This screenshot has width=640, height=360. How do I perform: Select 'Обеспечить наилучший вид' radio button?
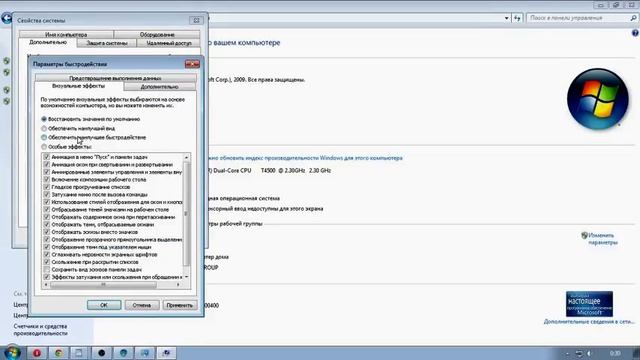(44, 129)
